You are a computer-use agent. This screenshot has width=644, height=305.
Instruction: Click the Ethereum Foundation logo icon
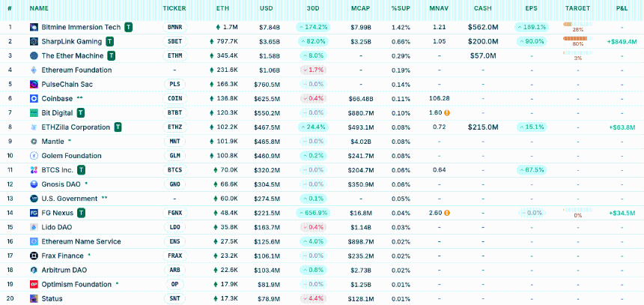click(x=34, y=70)
